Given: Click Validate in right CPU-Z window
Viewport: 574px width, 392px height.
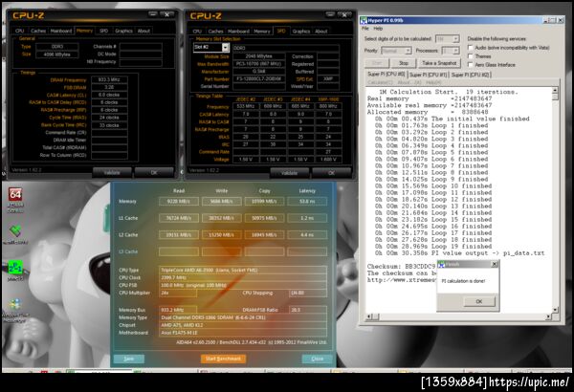Looking at the screenshot, I should click(x=290, y=173).
